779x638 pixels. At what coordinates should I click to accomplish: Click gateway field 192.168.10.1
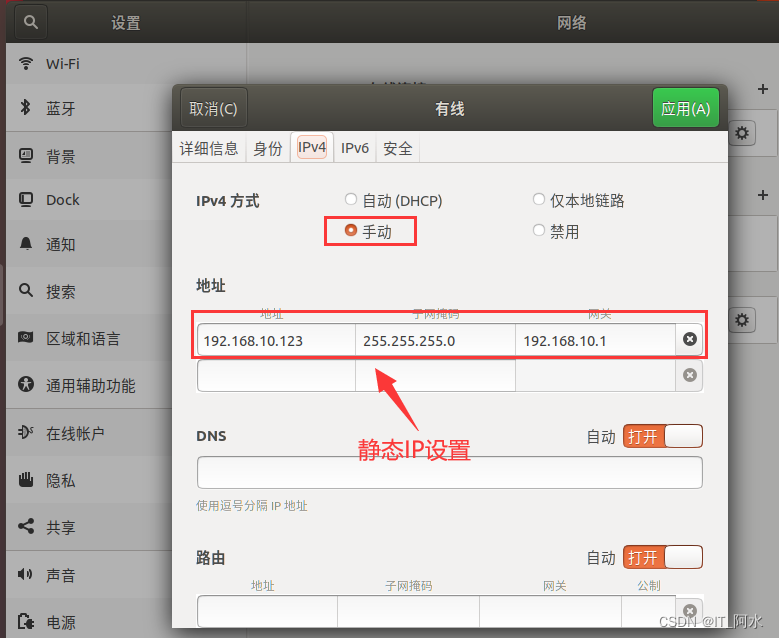coord(595,340)
